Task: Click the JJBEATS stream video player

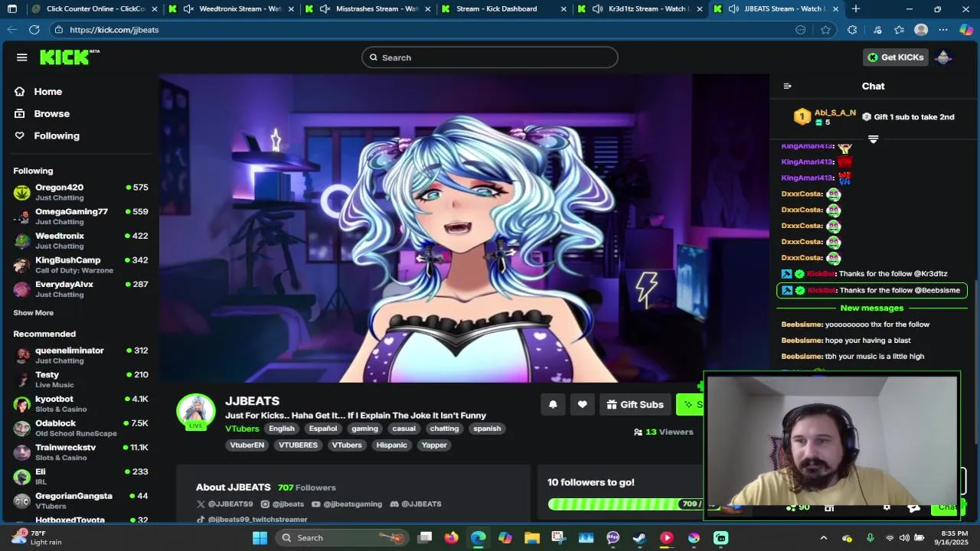Action: pyautogui.click(x=464, y=228)
